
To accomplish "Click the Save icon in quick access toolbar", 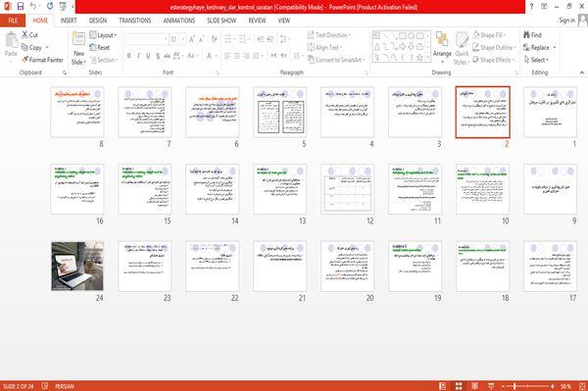I will (21, 6).
